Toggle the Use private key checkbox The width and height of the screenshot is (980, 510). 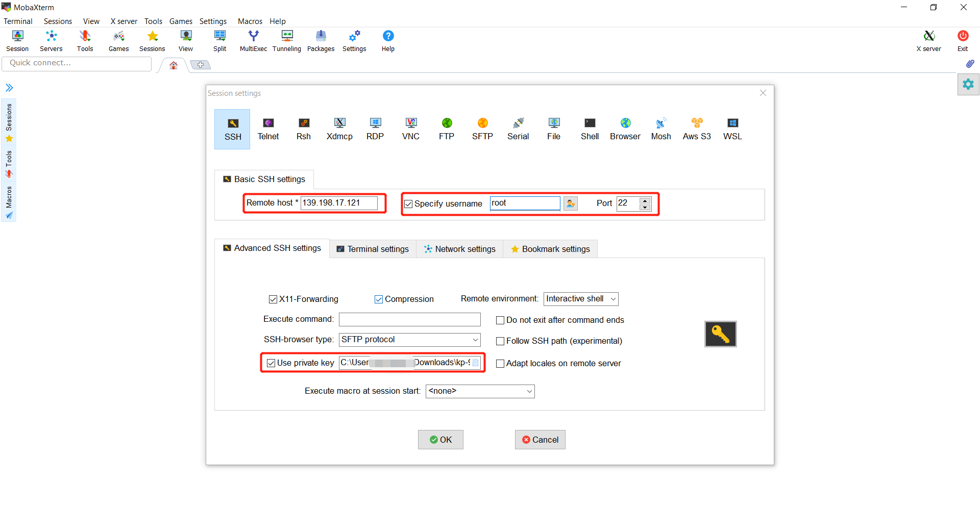coord(271,363)
